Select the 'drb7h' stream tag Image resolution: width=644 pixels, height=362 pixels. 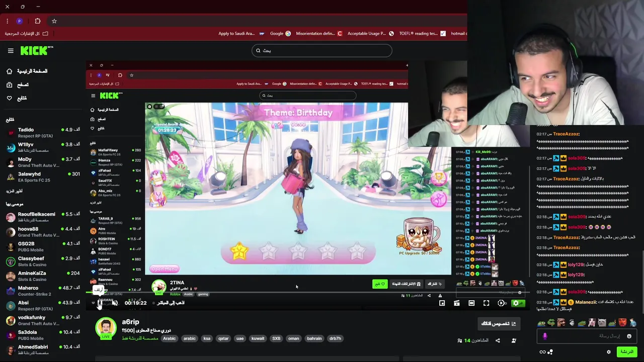(335, 338)
